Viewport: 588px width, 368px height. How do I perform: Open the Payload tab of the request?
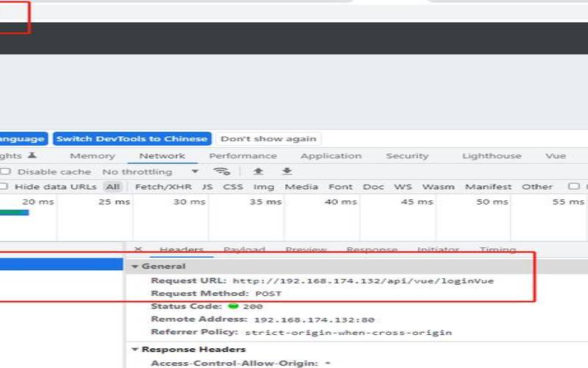pyautogui.click(x=244, y=250)
